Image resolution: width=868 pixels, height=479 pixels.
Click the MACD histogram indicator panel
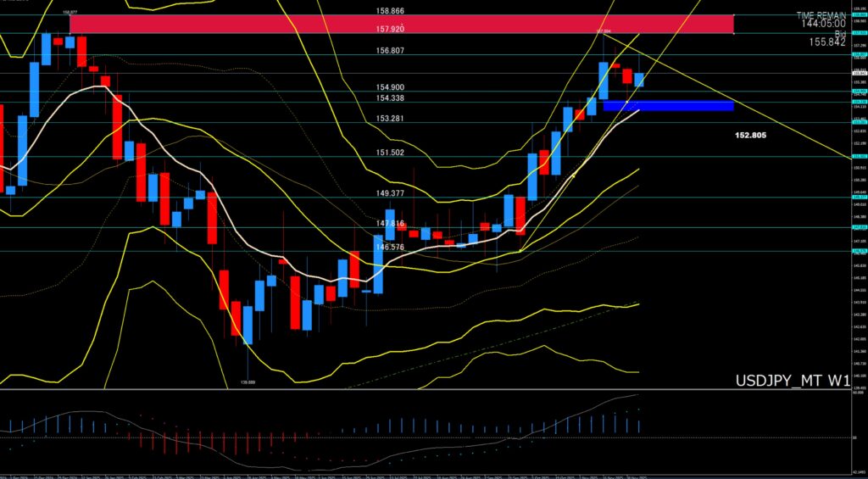tap(339, 432)
